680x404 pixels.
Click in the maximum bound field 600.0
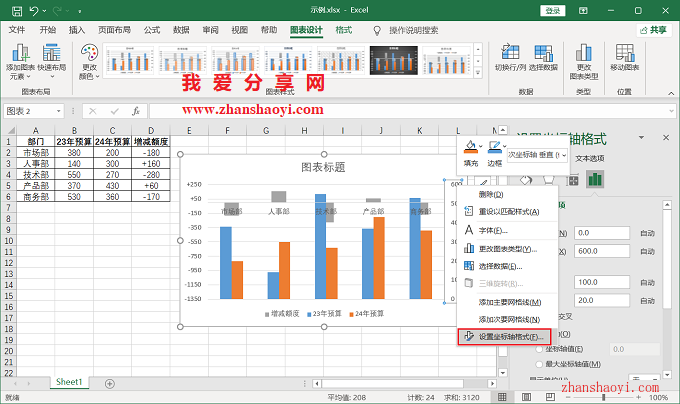(602, 251)
